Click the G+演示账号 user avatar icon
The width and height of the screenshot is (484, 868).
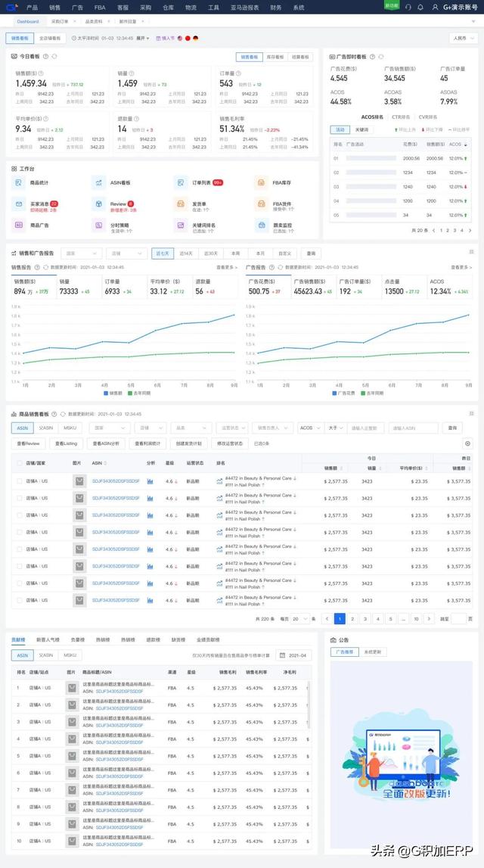click(436, 8)
